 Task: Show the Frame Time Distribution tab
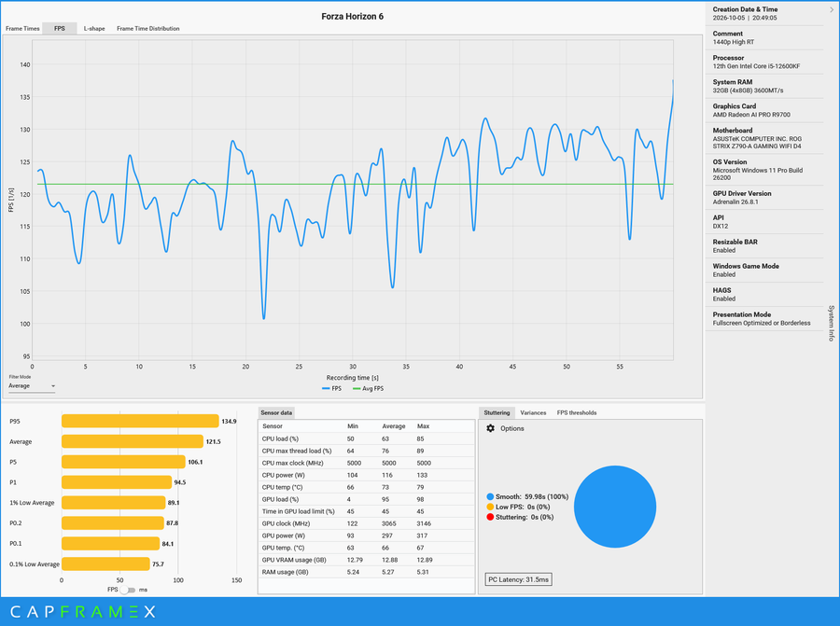click(x=147, y=28)
